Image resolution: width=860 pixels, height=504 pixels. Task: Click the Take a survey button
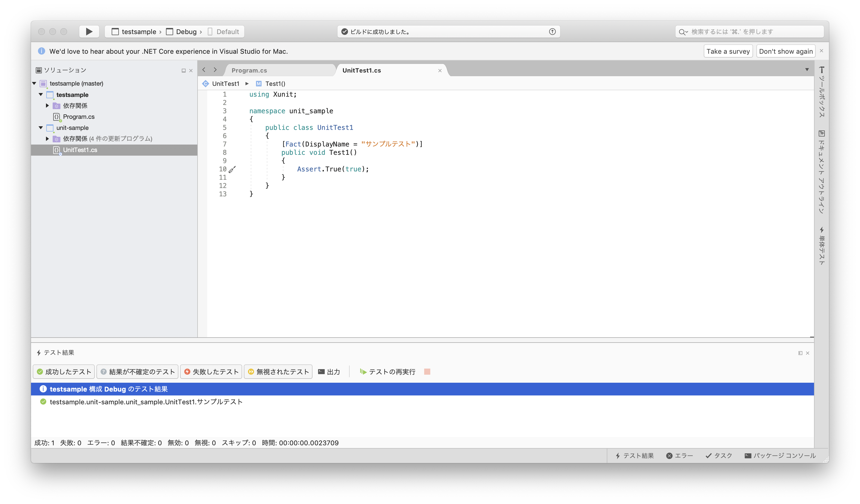click(729, 51)
